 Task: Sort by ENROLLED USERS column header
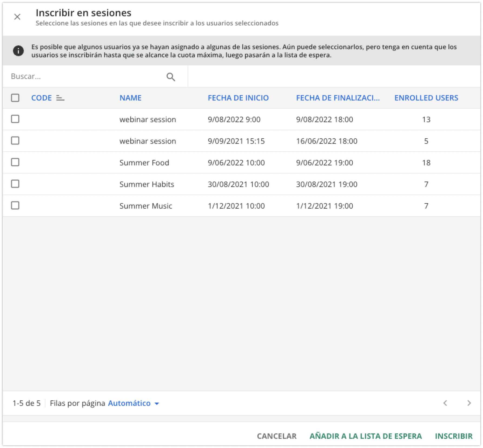pos(426,98)
